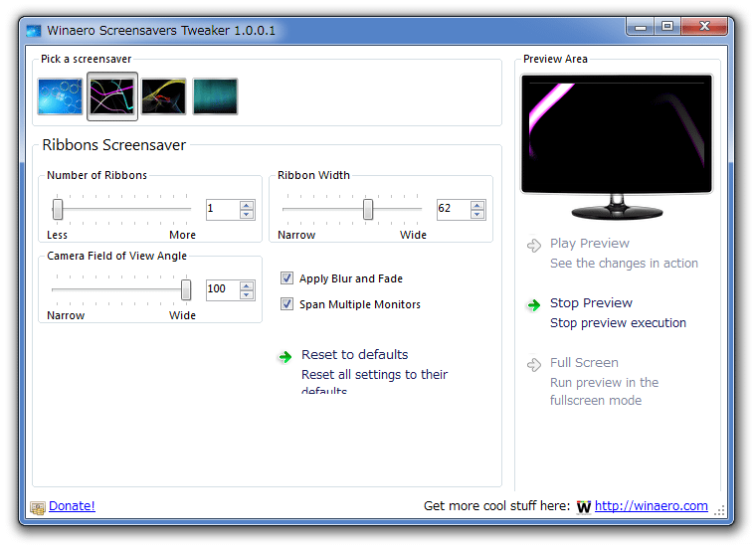Maximize the Winaero Screensavers Tweaker window
This screenshot has height=548, width=756.
pyautogui.click(x=667, y=27)
